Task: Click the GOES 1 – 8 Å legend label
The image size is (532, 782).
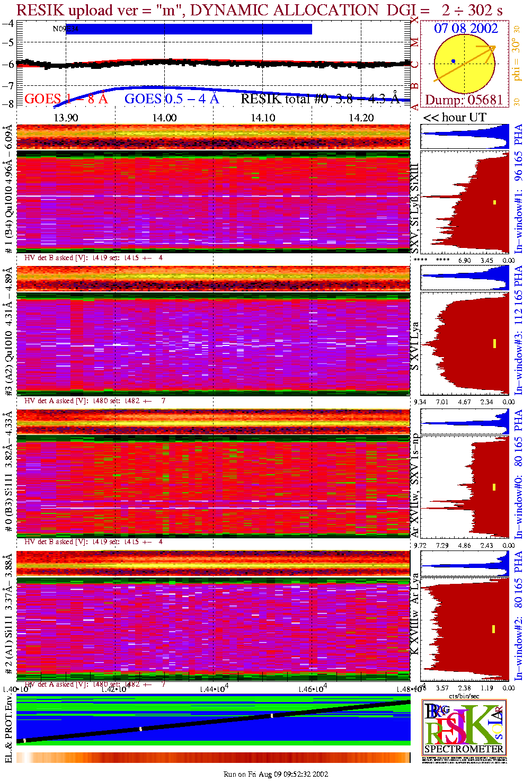Action: pos(66,99)
